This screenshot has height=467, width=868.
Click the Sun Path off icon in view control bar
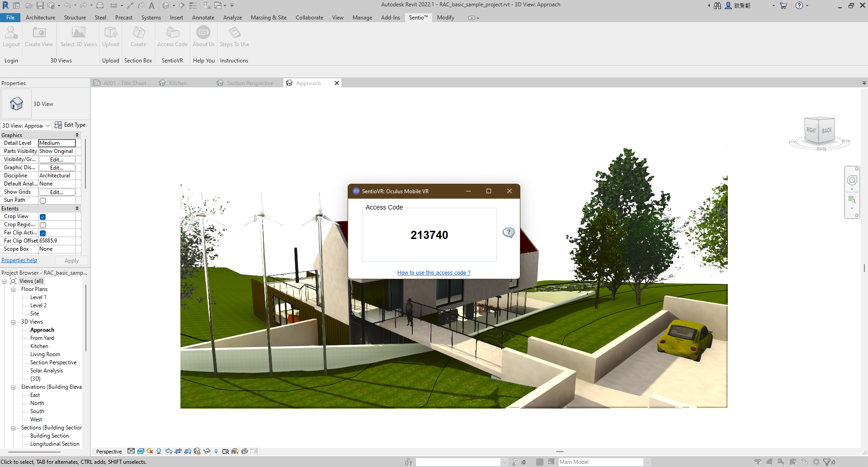coord(150,451)
